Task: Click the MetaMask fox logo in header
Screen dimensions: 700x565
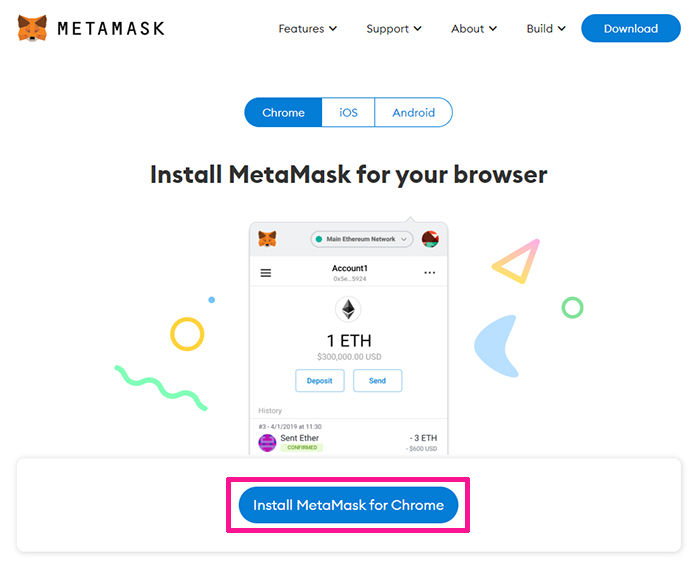Action: point(32,28)
